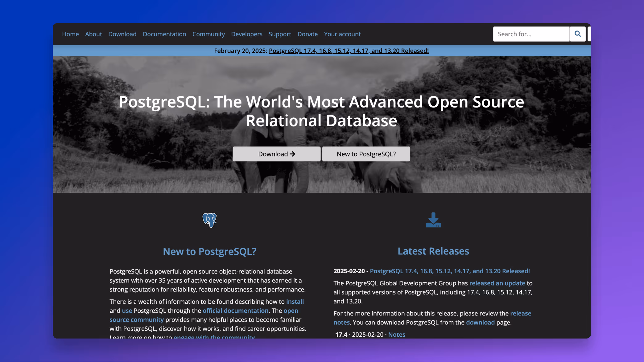Open the About nav item
This screenshot has height=362, width=644.
coord(93,34)
